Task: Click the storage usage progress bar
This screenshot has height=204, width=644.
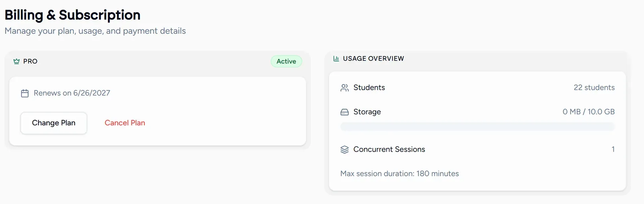Action: click(x=478, y=127)
